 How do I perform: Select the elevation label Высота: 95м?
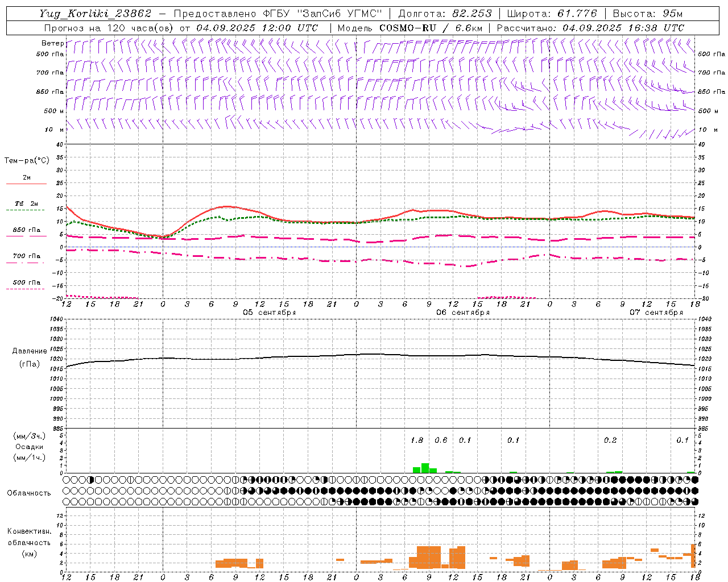pos(648,14)
